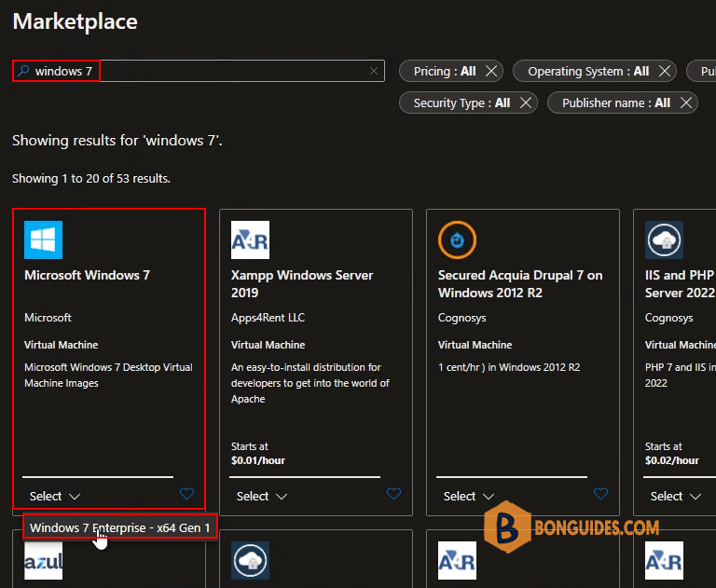Click '$0.02/hour' price on IIS card

coord(671,460)
